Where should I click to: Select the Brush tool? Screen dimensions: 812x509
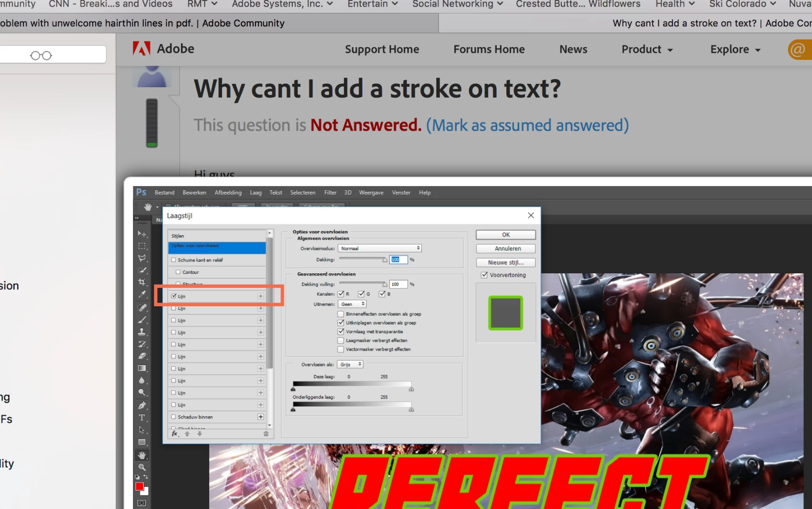point(142,320)
